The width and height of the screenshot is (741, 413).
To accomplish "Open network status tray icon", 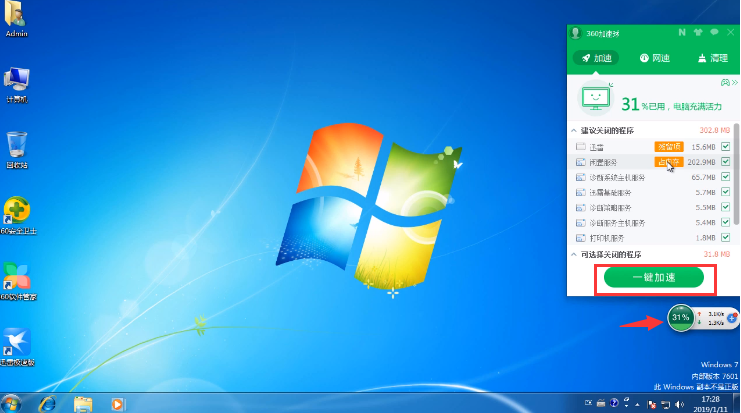I will 665,404.
